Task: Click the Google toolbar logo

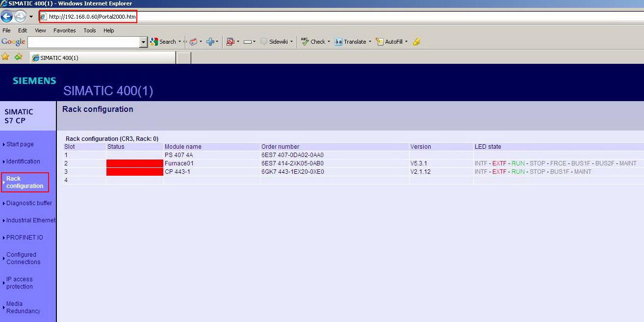Action: [x=13, y=42]
